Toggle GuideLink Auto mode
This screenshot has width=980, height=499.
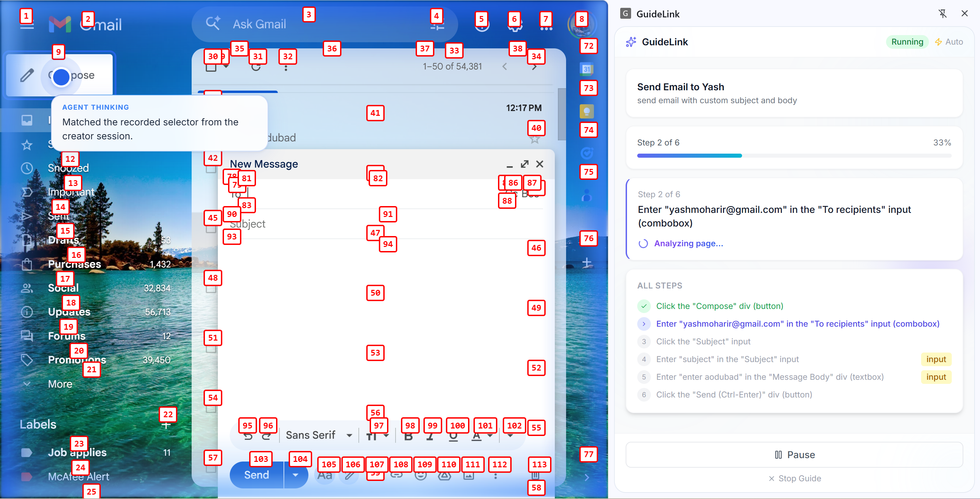pos(949,42)
